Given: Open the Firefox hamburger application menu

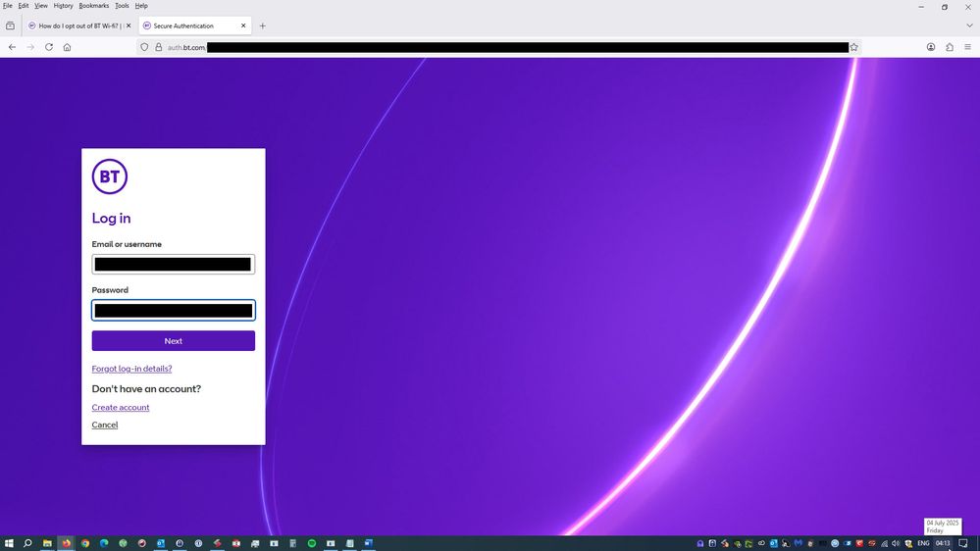Looking at the screenshot, I should coord(967,47).
